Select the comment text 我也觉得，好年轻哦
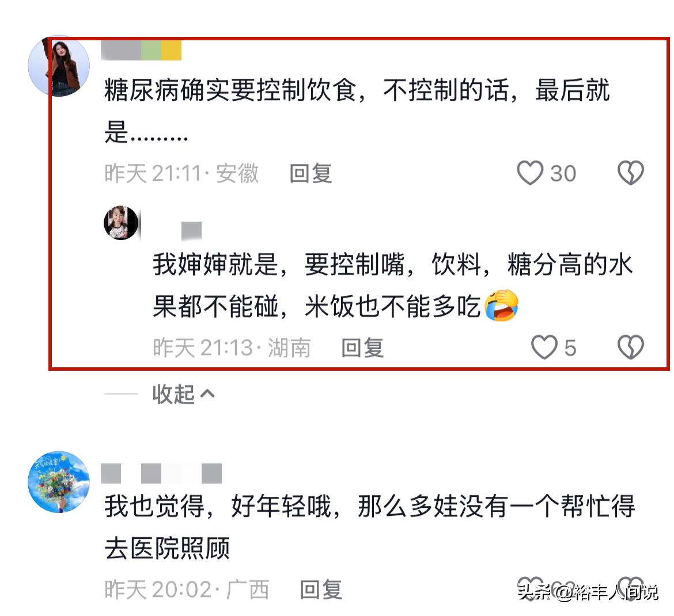 218,506
